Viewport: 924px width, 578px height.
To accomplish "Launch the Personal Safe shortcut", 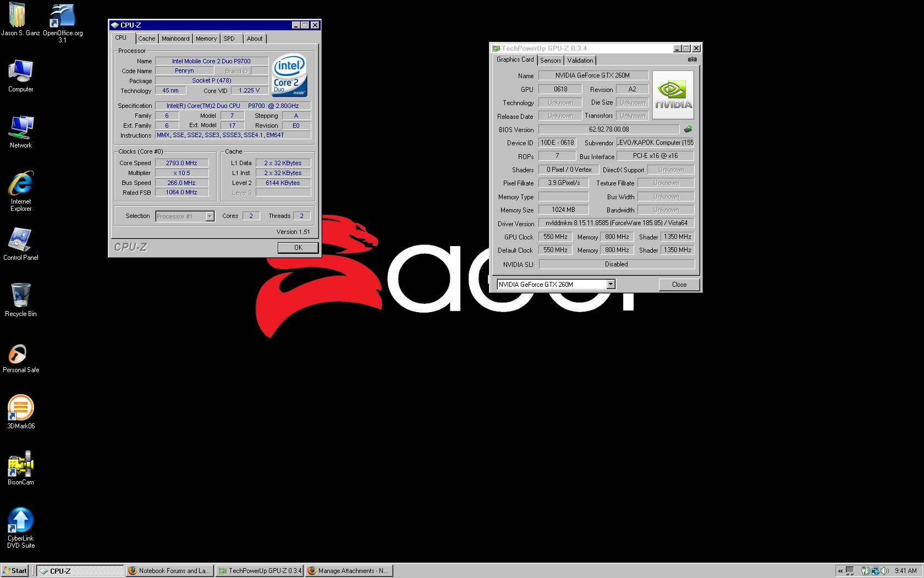I will pyautogui.click(x=18, y=353).
